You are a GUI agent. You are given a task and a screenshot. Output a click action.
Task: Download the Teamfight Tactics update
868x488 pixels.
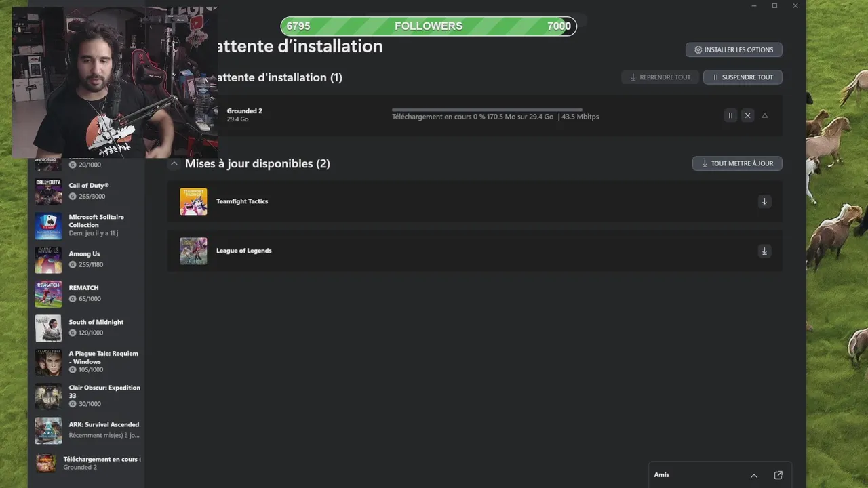pos(764,201)
